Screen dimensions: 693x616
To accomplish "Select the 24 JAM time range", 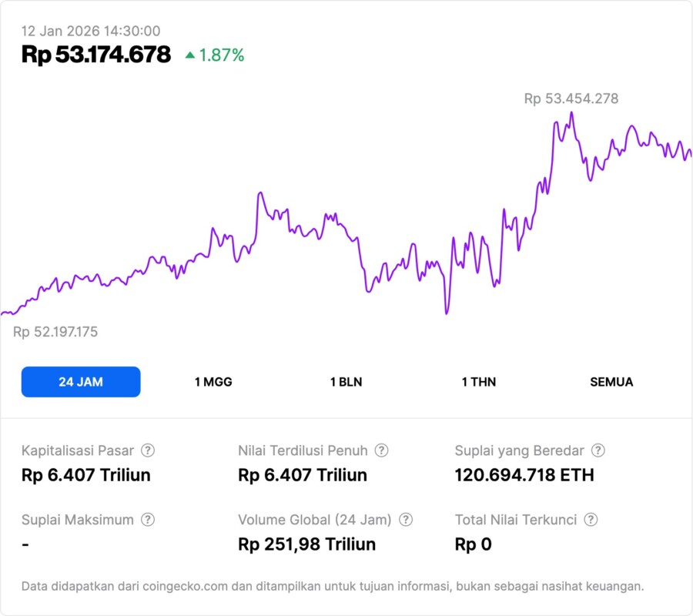I will pyautogui.click(x=81, y=382).
